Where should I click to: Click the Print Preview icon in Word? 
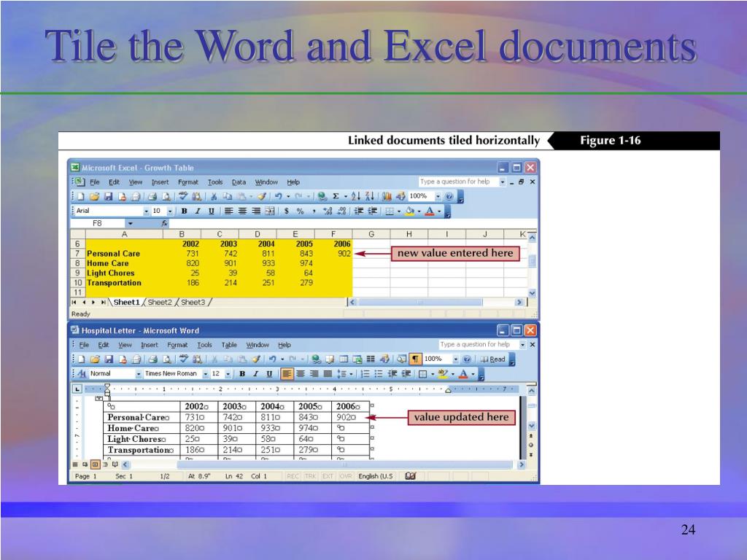(x=166, y=359)
